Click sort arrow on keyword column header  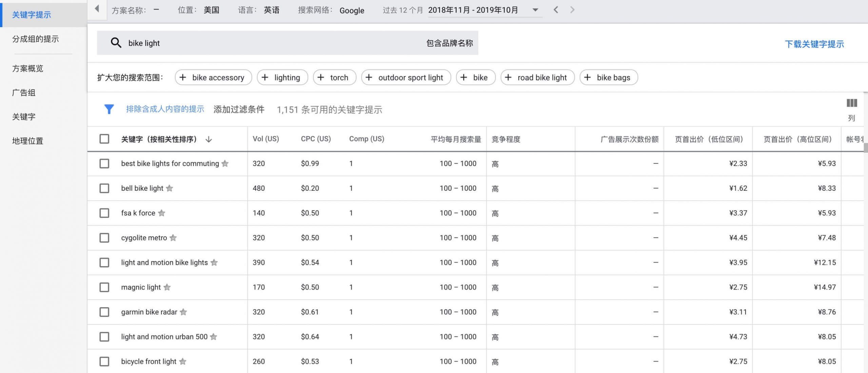(x=209, y=139)
